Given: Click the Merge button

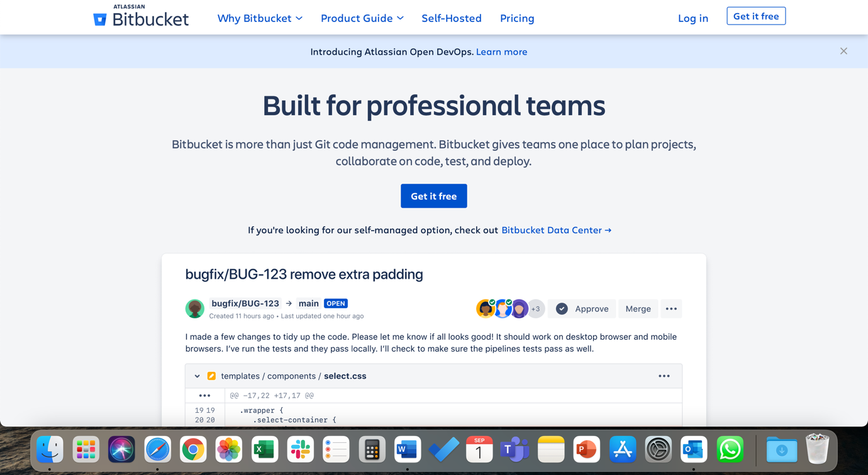Looking at the screenshot, I should tap(638, 308).
